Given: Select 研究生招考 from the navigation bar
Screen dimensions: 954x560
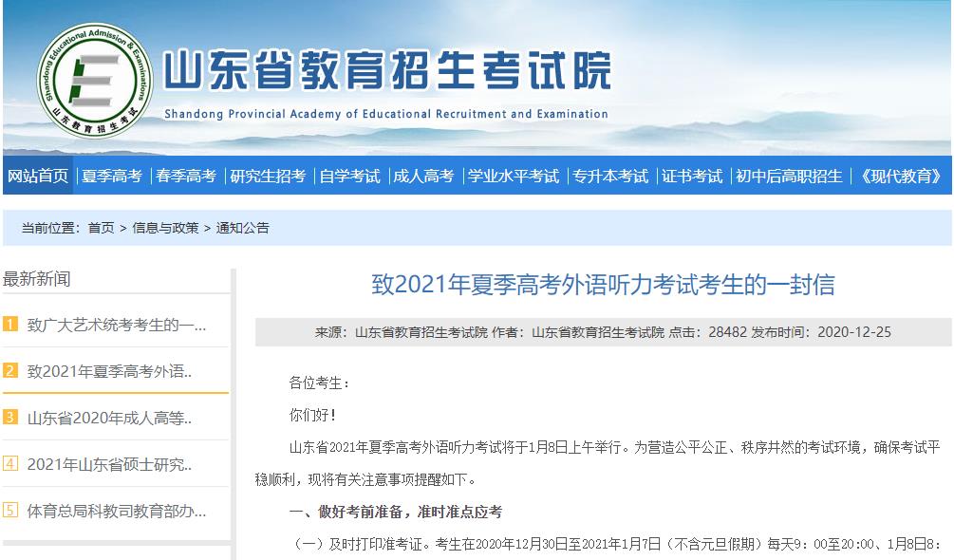Looking at the screenshot, I should tap(268, 176).
